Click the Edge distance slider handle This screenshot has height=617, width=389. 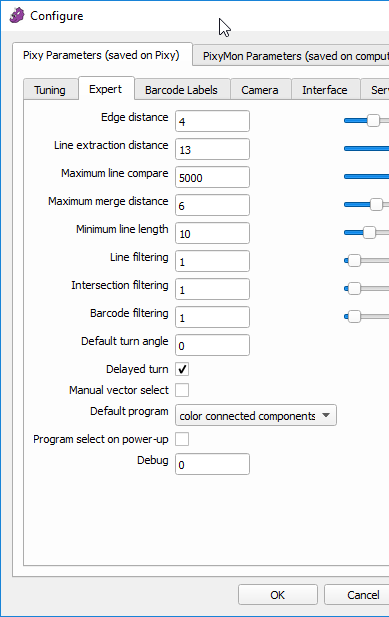[373, 120]
